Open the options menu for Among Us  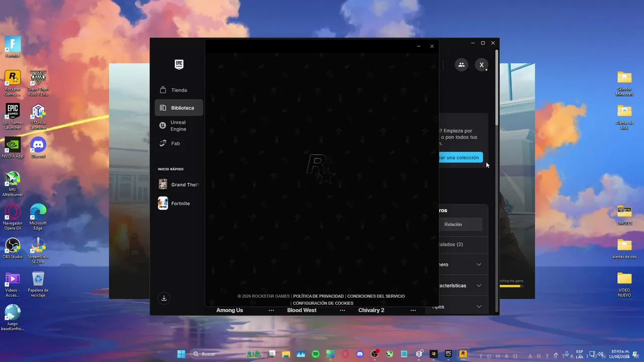(x=271, y=310)
